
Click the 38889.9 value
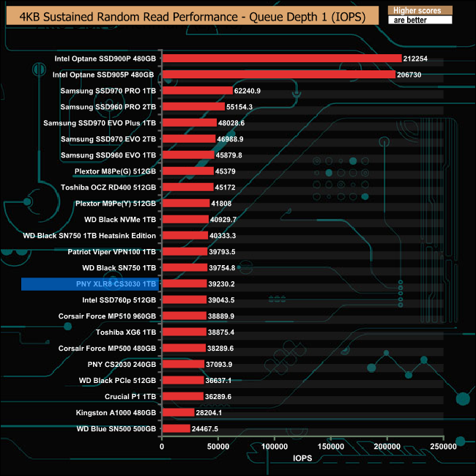[x=221, y=316]
